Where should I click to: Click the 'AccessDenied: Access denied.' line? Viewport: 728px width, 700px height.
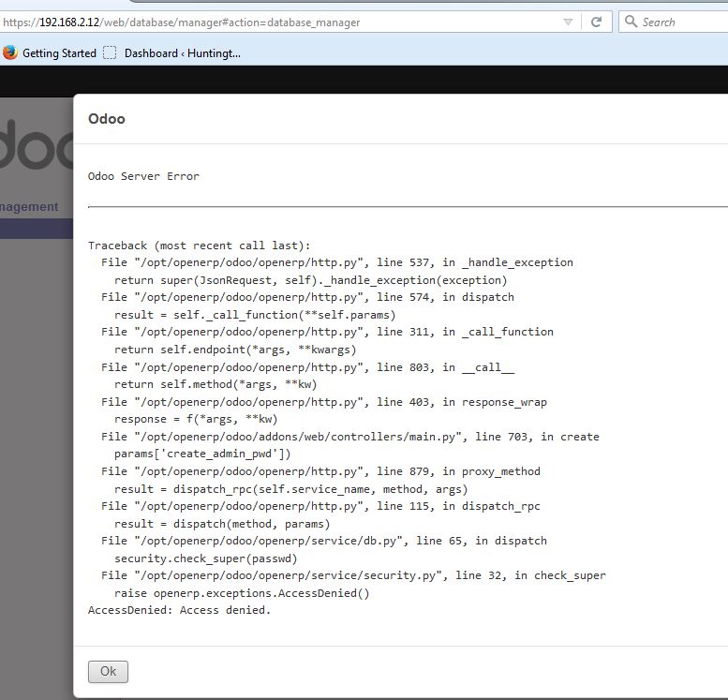tap(179, 610)
